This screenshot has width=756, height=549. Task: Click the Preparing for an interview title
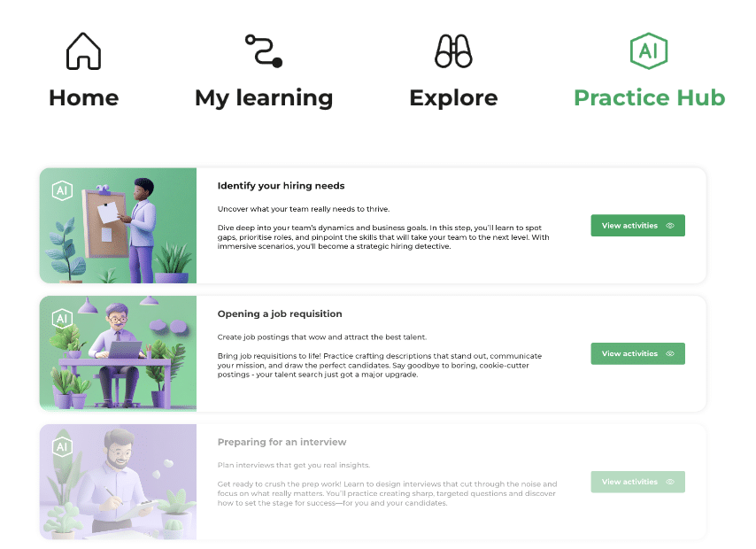[x=282, y=442]
